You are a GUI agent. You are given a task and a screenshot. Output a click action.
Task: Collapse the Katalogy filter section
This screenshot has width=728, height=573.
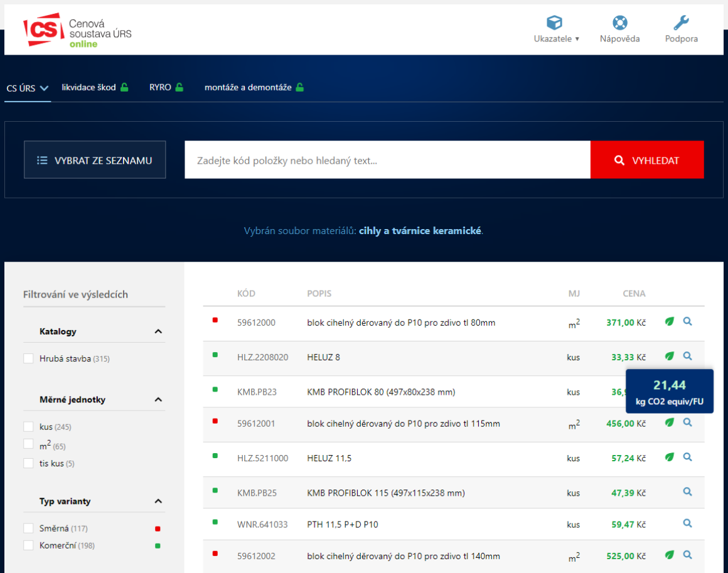[158, 331]
